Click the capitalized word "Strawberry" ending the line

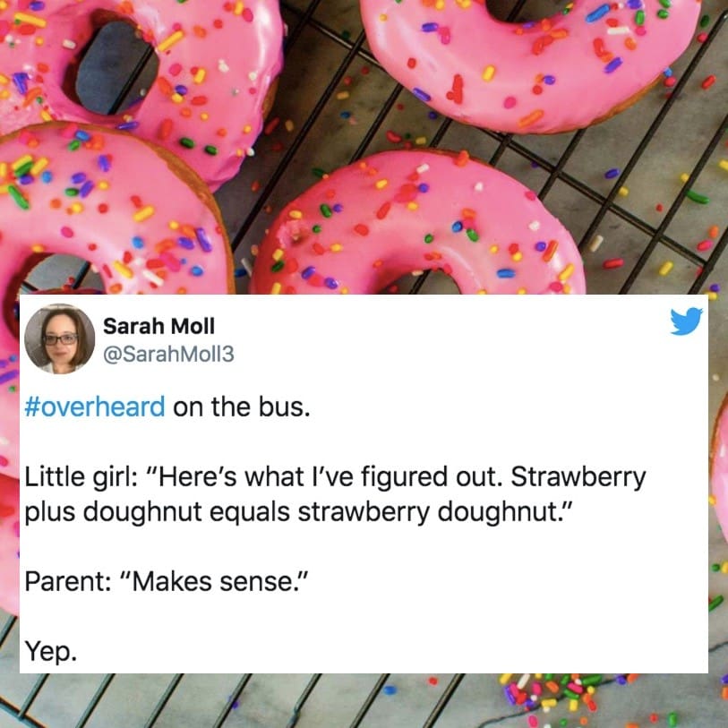click(578, 477)
